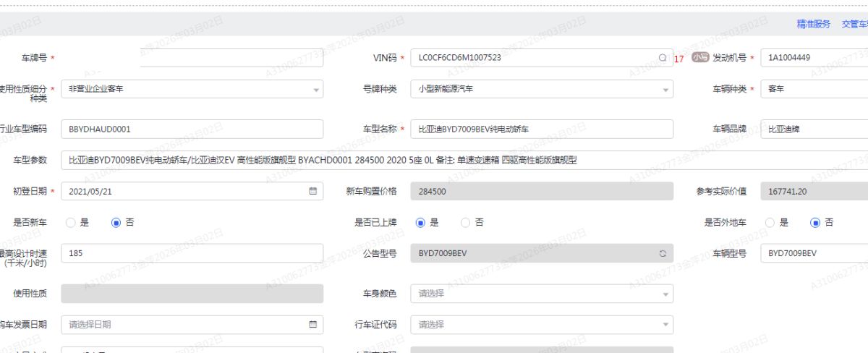Click the 小写 lowercase badge near 发动机号
Image resolution: width=868 pixels, height=353 pixels.
click(x=699, y=58)
